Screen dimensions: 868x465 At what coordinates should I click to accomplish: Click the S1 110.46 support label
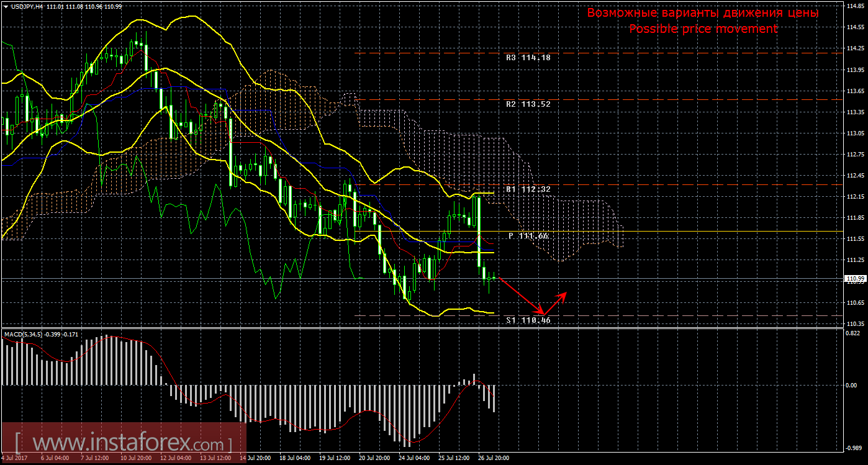coord(528,320)
